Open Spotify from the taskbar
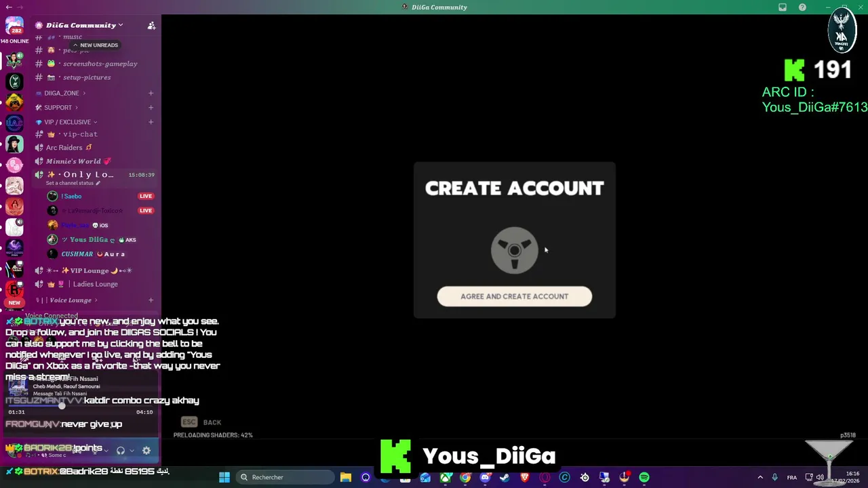Viewport: 868px width, 488px height. 644,477
